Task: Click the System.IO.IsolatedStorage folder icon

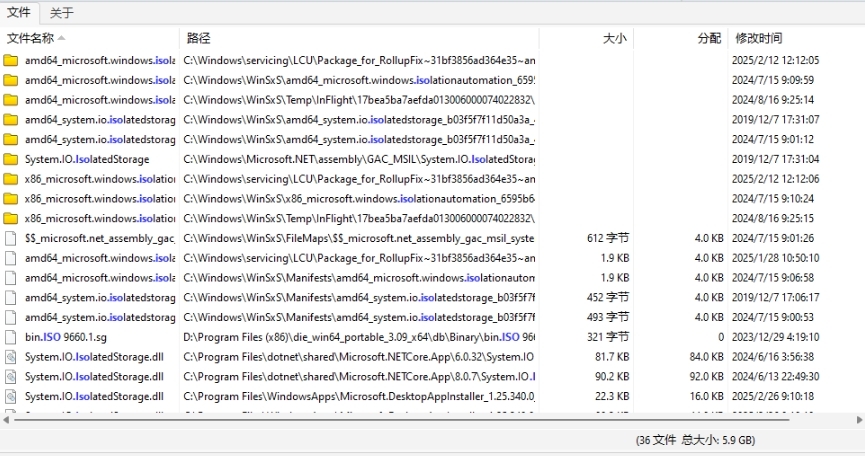Action: click(x=10, y=159)
